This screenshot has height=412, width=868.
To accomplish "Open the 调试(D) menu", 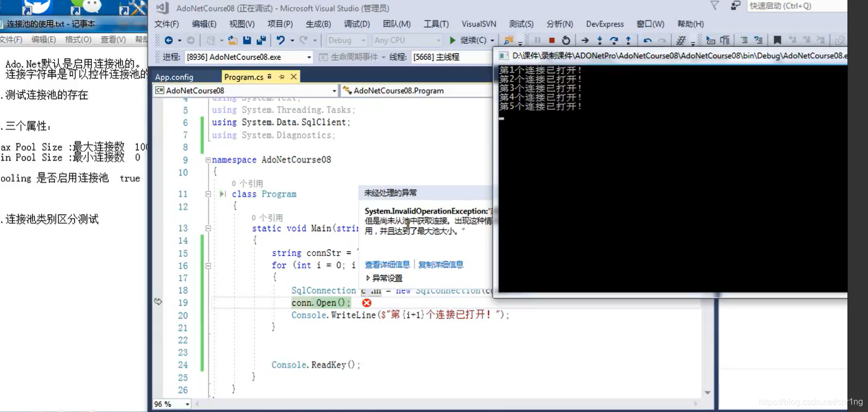I will coord(357,24).
